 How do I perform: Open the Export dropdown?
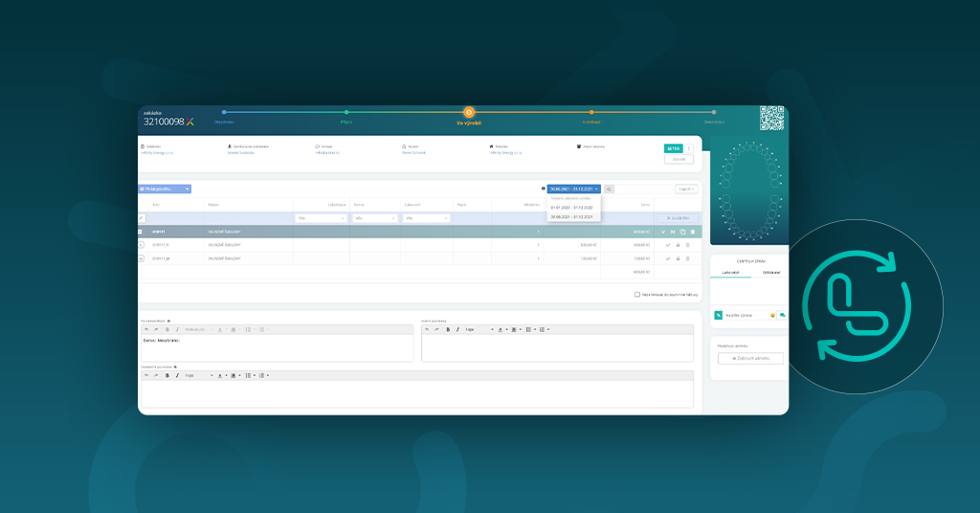point(686,189)
